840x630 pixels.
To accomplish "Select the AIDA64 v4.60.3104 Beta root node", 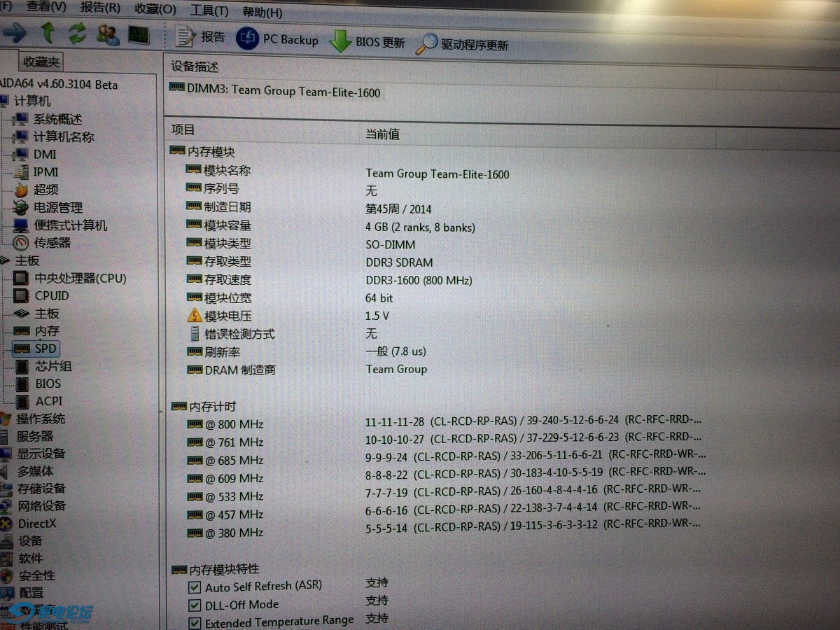I will tap(59, 85).
